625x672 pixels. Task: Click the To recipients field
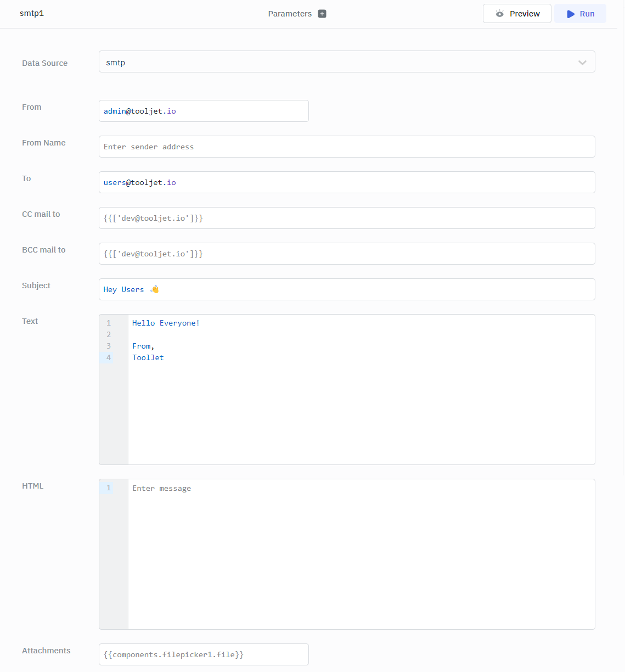tap(347, 182)
